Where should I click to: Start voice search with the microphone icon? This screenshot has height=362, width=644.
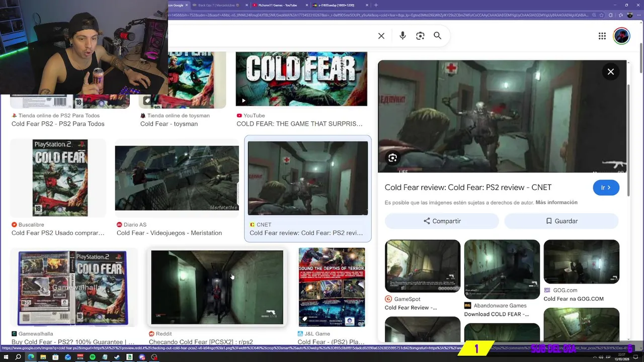[403, 36]
